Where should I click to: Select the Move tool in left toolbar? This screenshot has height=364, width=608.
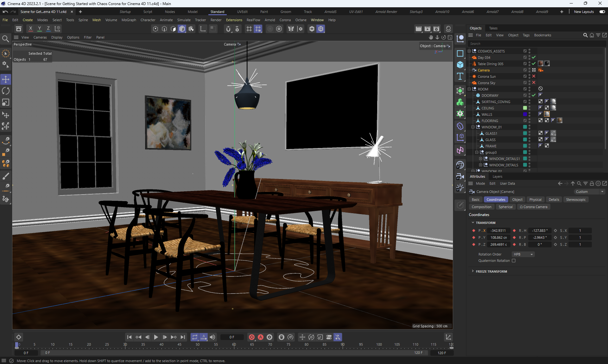[x=6, y=79]
